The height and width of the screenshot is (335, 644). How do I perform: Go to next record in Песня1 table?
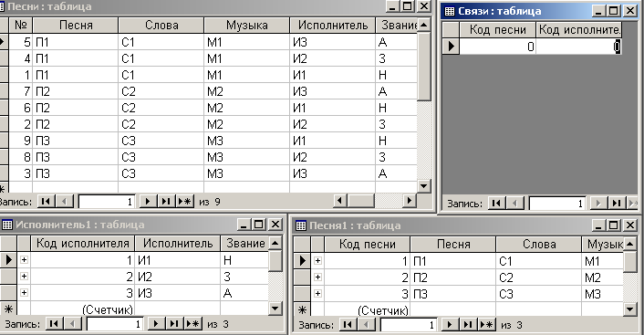(450, 325)
